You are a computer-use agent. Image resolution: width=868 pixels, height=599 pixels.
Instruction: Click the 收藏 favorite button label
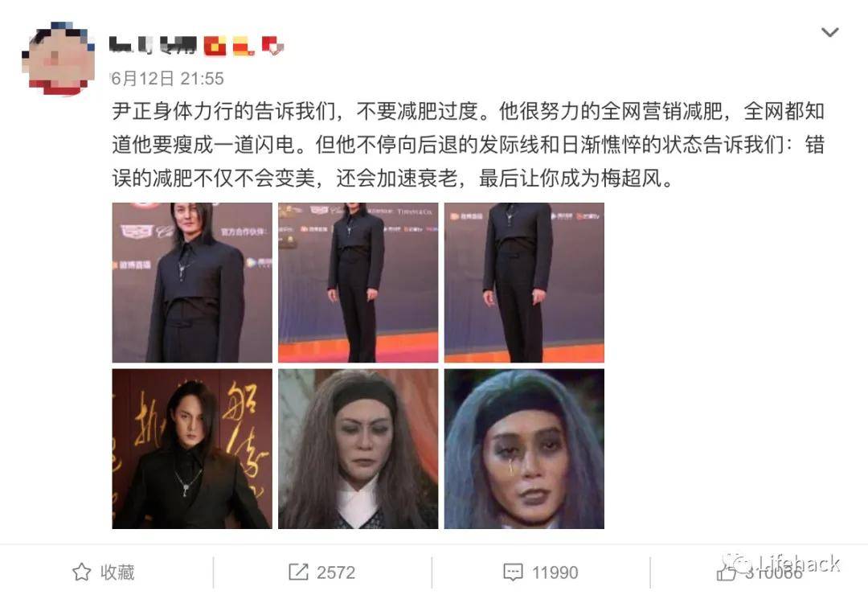pos(117,572)
